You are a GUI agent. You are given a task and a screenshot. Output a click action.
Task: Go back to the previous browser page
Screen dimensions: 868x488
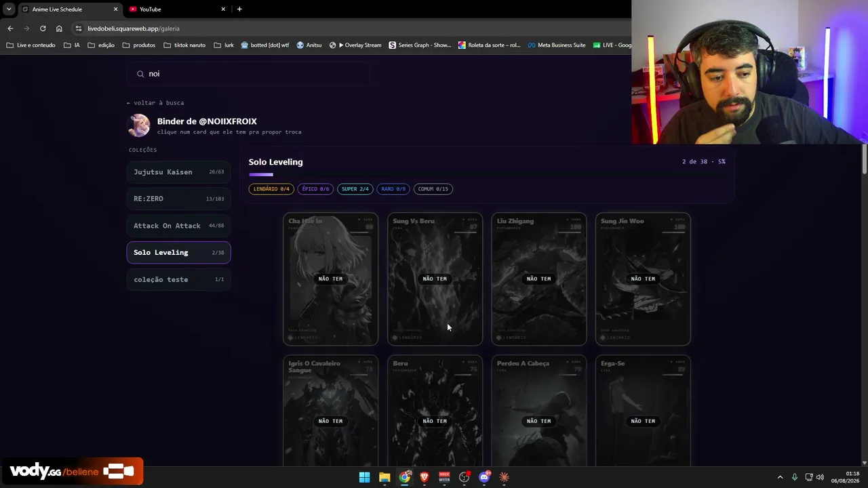[10, 28]
